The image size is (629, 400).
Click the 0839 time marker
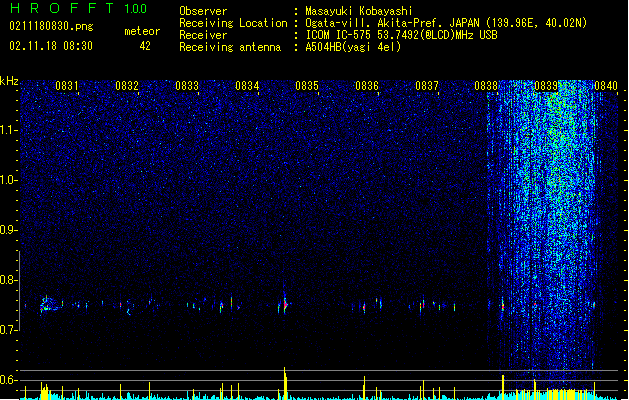(546, 86)
